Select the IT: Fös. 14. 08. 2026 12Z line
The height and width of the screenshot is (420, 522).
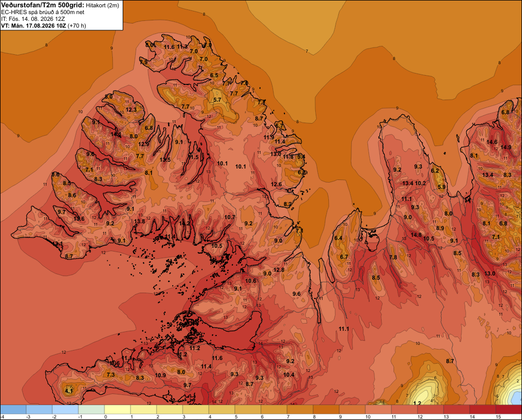[x=33, y=19]
